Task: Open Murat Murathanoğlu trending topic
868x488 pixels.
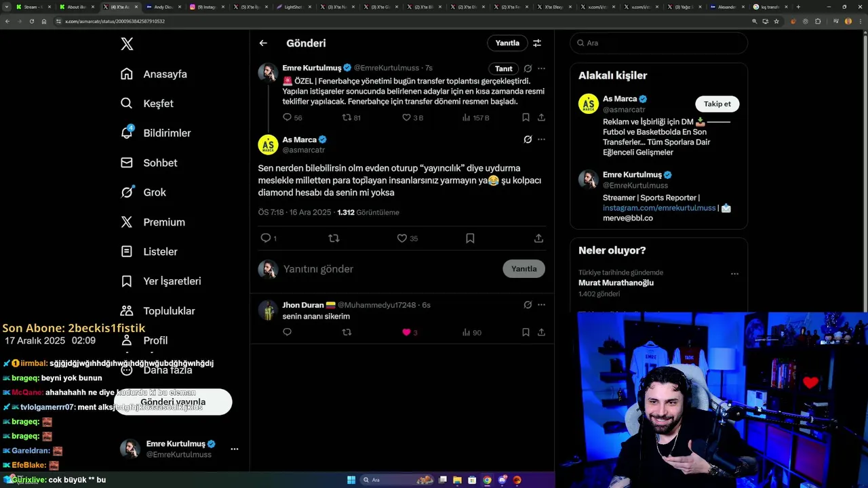Action: tap(616, 283)
